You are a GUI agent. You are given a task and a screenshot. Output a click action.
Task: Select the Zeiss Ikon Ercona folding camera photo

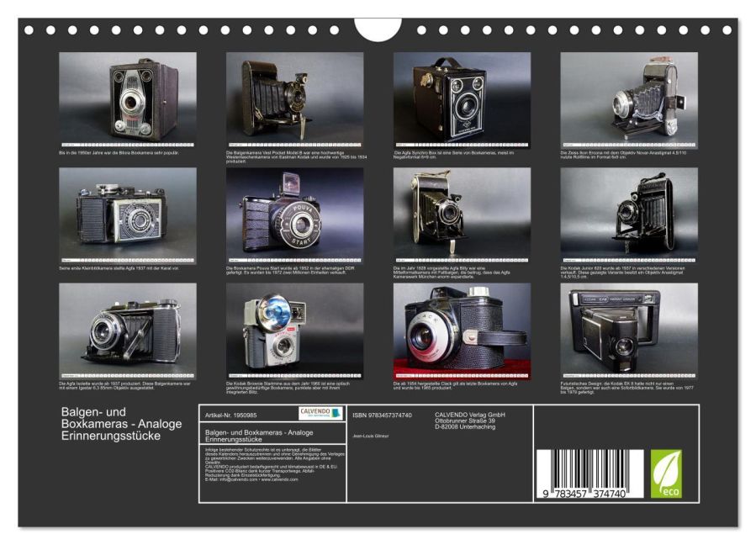[x=629, y=100]
